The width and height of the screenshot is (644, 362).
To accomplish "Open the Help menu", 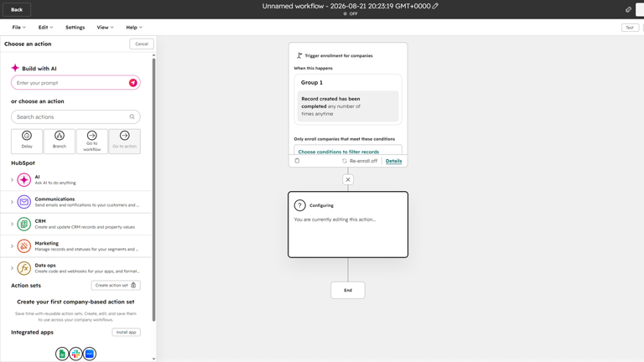I will point(134,28).
